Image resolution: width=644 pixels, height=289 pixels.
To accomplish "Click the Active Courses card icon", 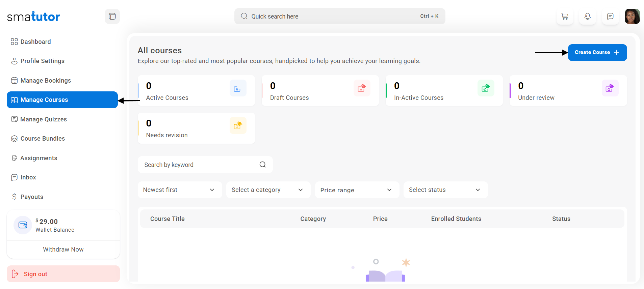I will pos(237,88).
